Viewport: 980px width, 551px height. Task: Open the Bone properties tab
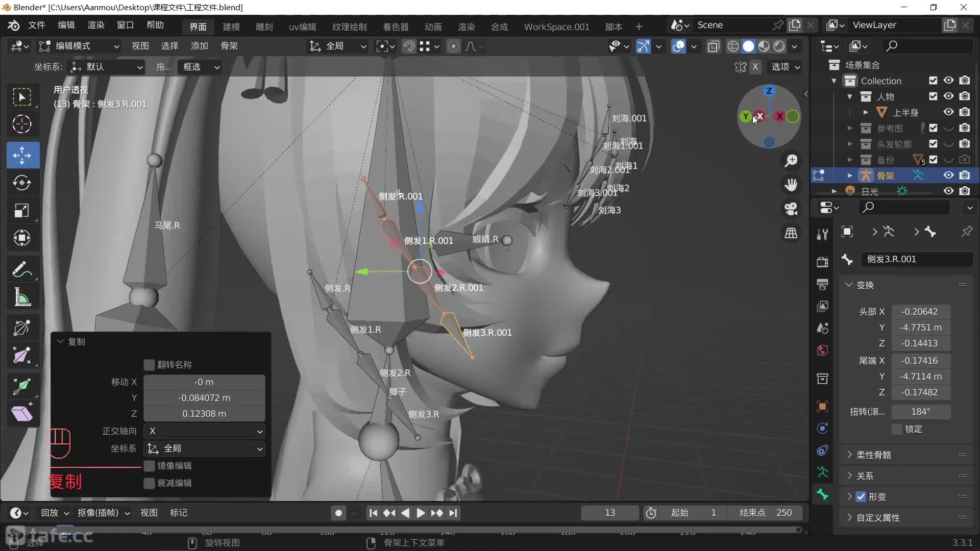pos(822,494)
